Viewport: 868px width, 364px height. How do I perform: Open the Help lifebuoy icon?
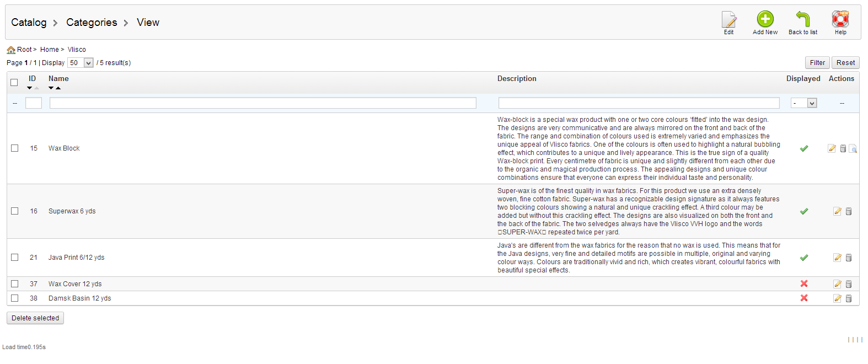[840, 19]
